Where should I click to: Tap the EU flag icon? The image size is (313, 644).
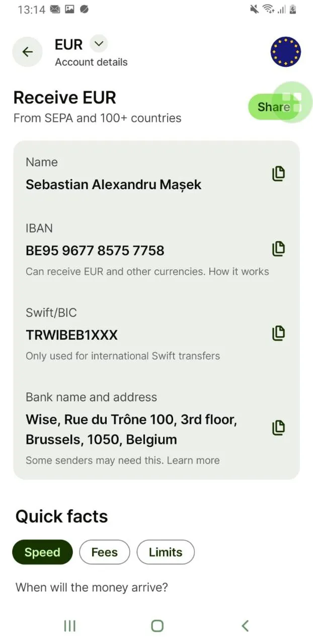pyautogui.click(x=285, y=52)
